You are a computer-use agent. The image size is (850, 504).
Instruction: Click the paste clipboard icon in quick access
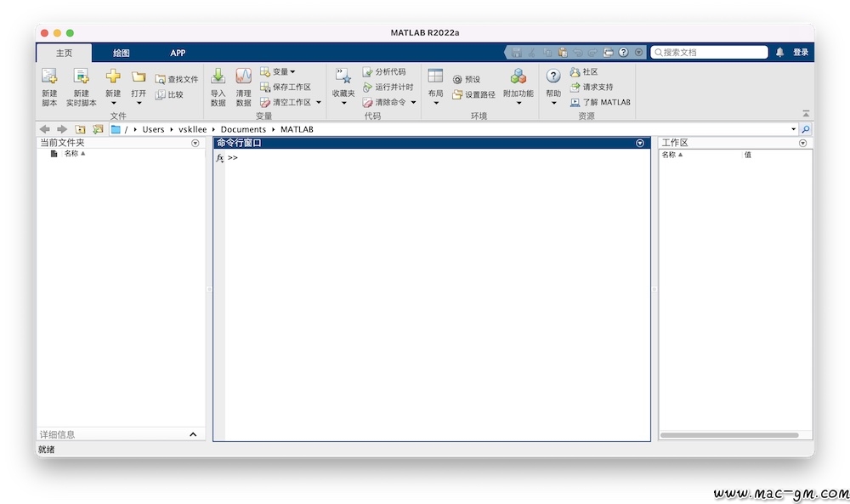(x=563, y=53)
